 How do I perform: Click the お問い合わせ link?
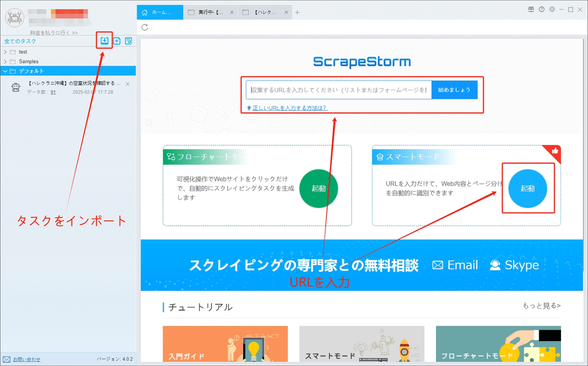point(27,359)
